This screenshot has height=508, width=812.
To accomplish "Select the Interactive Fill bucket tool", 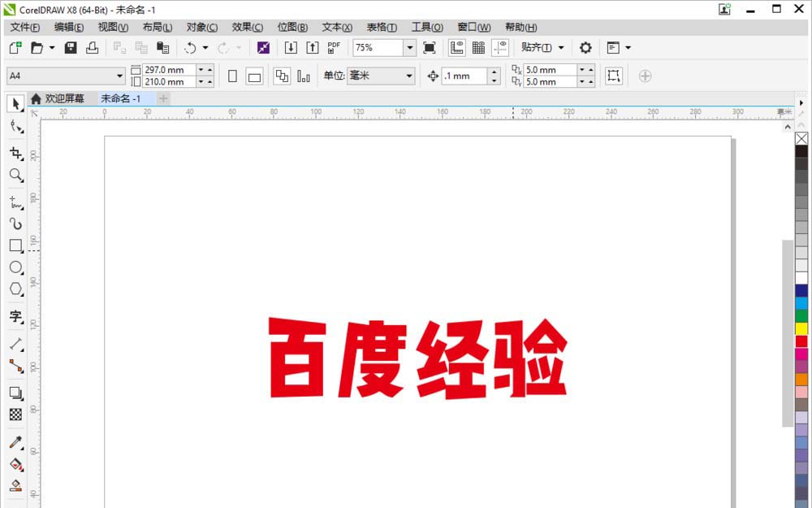I will 15,464.
